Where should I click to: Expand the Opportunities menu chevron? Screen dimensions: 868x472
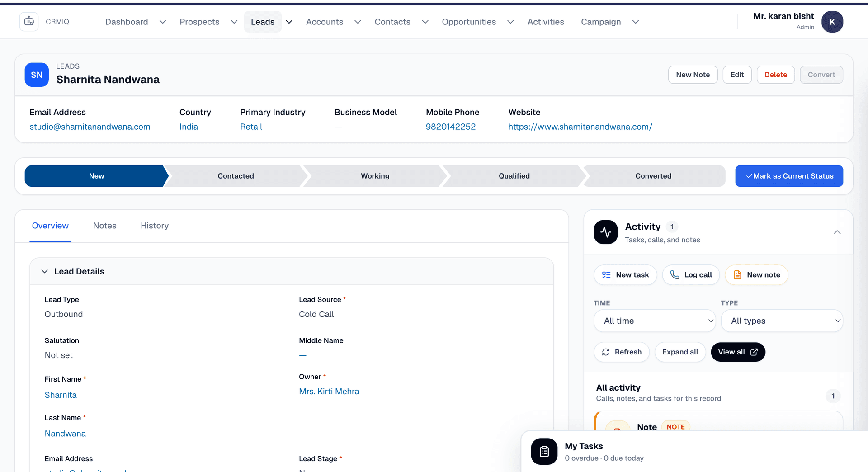point(510,22)
